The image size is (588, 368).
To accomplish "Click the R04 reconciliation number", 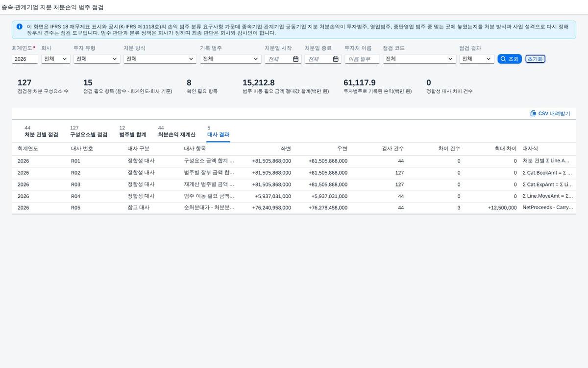I will (75, 196).
